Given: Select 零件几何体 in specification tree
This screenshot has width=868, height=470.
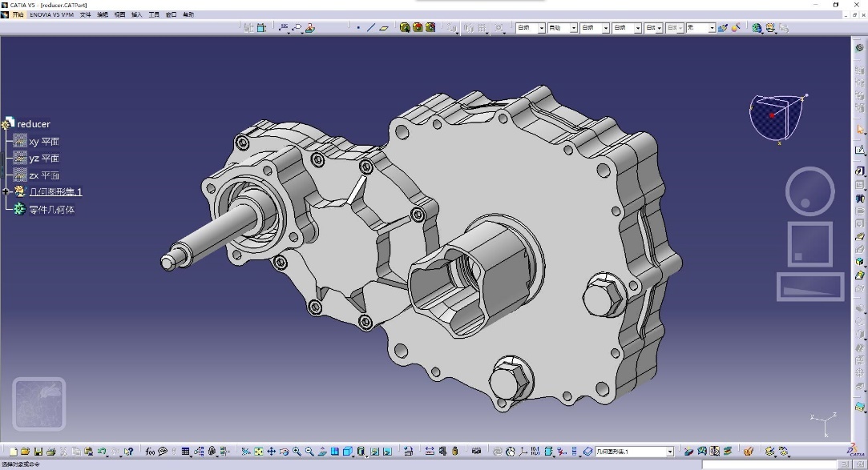Looking at the screenshot, I should 51,210.
